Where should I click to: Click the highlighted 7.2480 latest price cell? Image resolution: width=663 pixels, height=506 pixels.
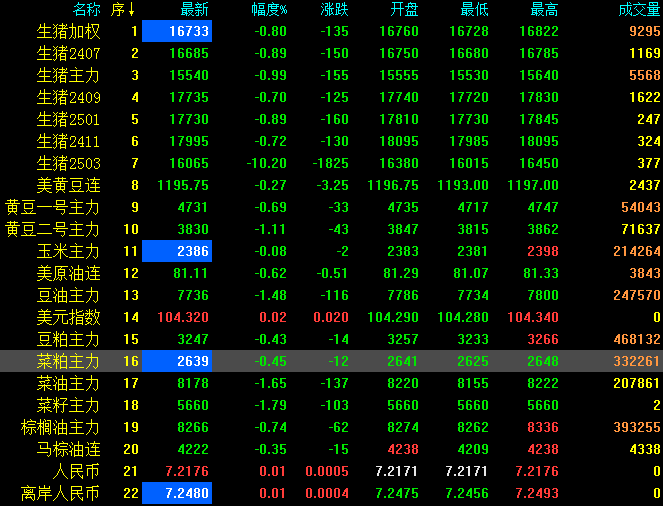click(x=177, y=493)
